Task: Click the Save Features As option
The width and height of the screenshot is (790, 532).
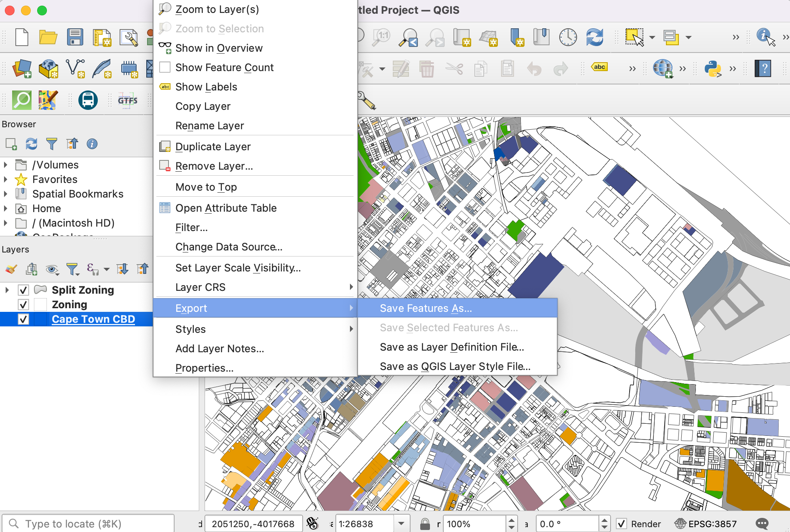Action: tap(425, 307)
